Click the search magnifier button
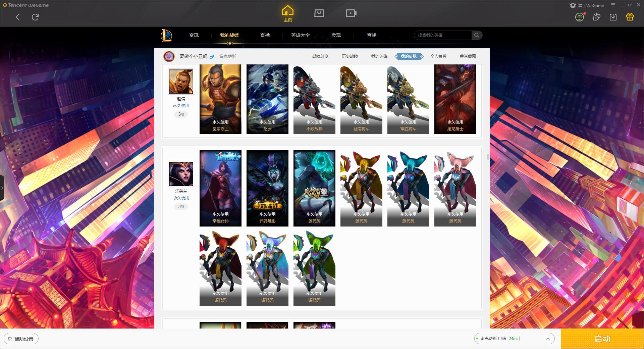The width and height of the screenshot is (644, 349). [x=477, y=35]
